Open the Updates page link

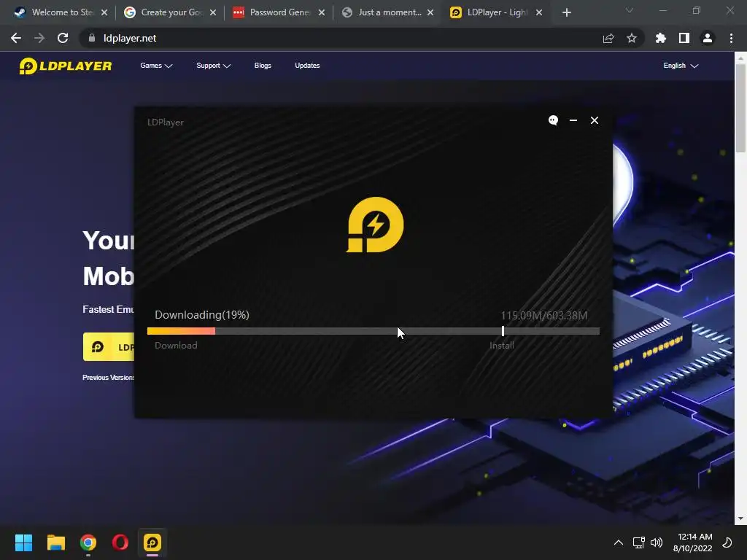[307, 66]
